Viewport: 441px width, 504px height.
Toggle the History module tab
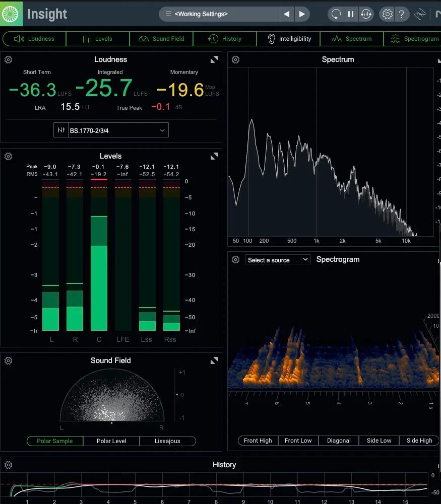pyautogui.click(x=224, y=39)
